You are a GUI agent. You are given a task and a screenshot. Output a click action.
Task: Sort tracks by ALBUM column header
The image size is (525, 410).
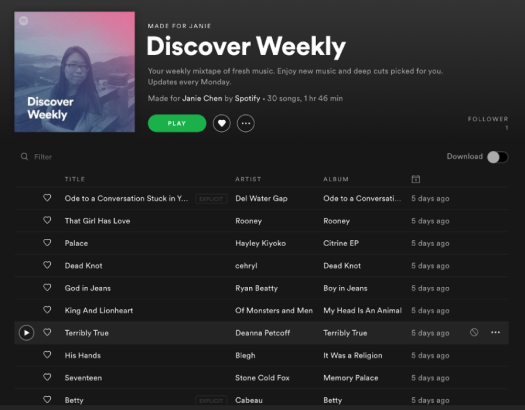(336, 179)
